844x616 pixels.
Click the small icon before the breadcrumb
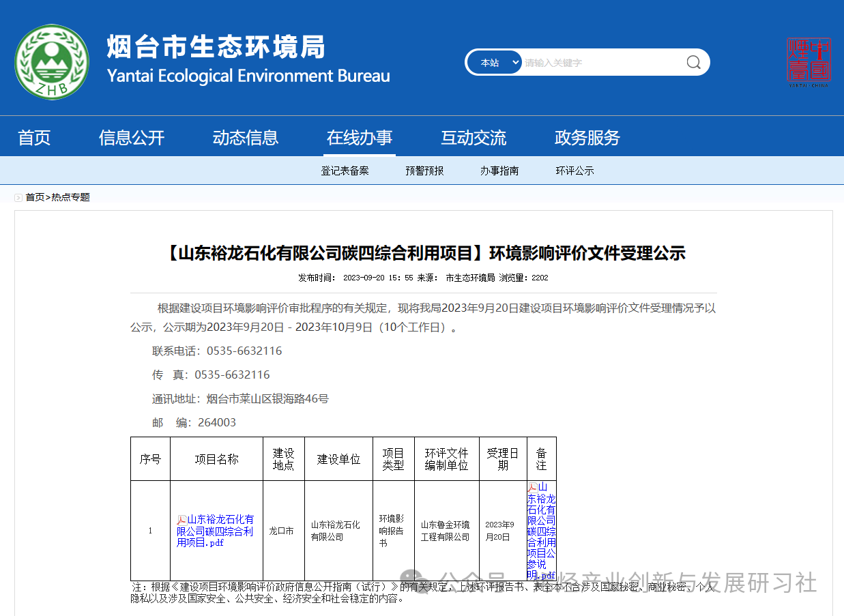pyautogui.click(x=18, y=198)
